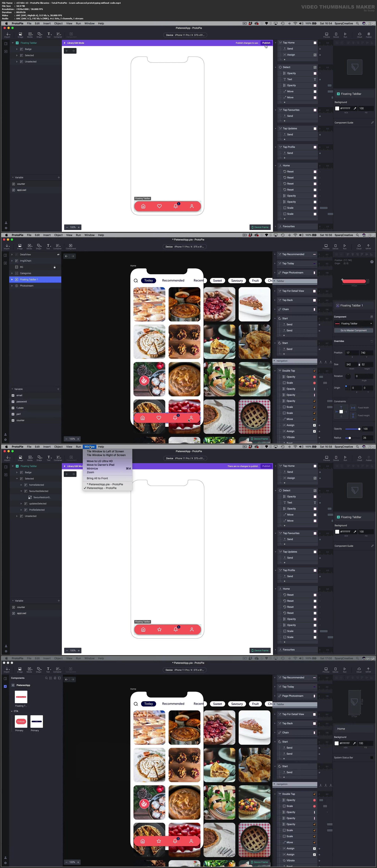Image resolution: width=377 pixels, height=868 pixels.
Task: Adjust the Radius slider
Action: pyautogui.click(x=353, y=438)
